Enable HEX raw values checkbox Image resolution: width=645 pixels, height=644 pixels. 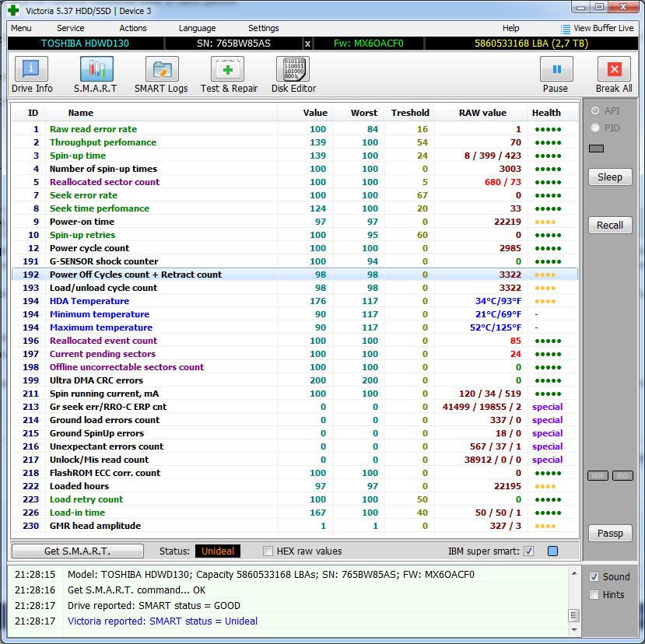[268, 551]
